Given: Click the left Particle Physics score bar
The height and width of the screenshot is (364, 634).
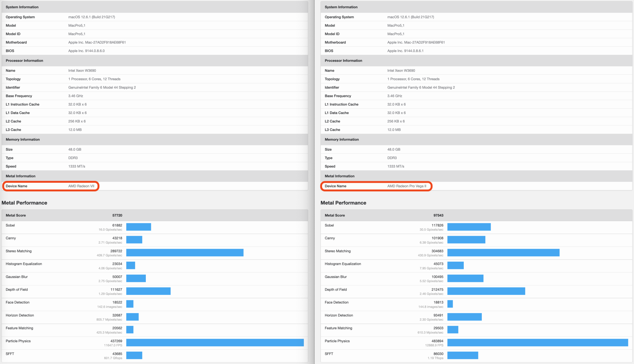Looking at the screenshot, I should (215, 342).
